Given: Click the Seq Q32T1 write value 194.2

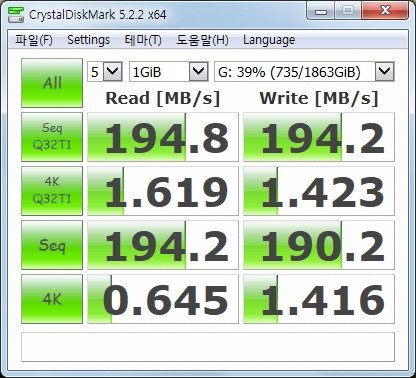Looking at the screenshot, I should coord(319,137).
